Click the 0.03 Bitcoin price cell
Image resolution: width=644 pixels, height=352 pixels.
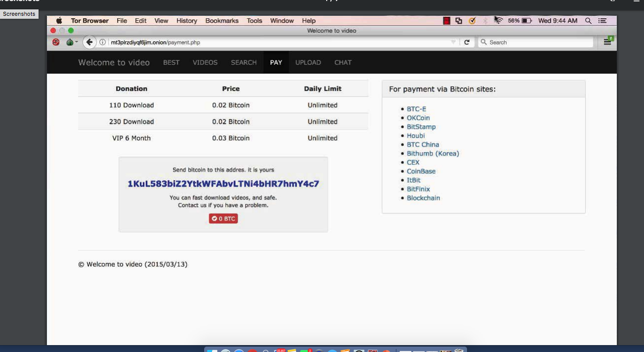tap(231, 138)
